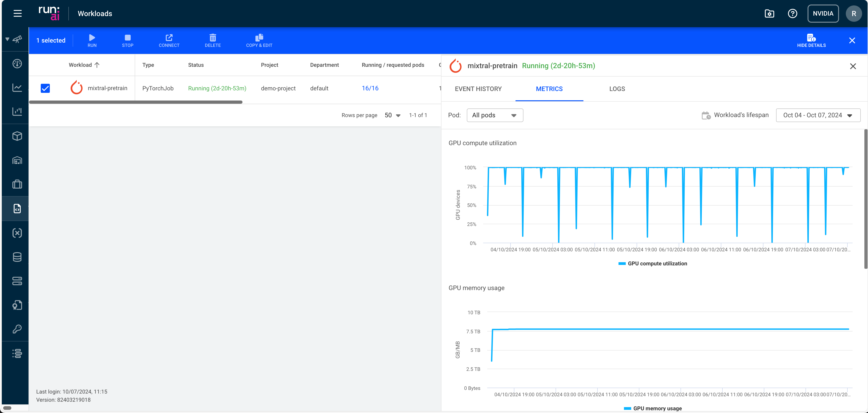The image size is (868, 413).
Task: Open the bracketed X sidebar icon
Action: [17, 233]
